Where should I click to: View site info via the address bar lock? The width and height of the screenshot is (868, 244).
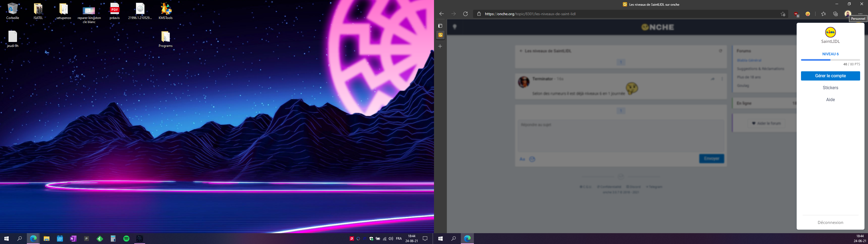[479, 14]
